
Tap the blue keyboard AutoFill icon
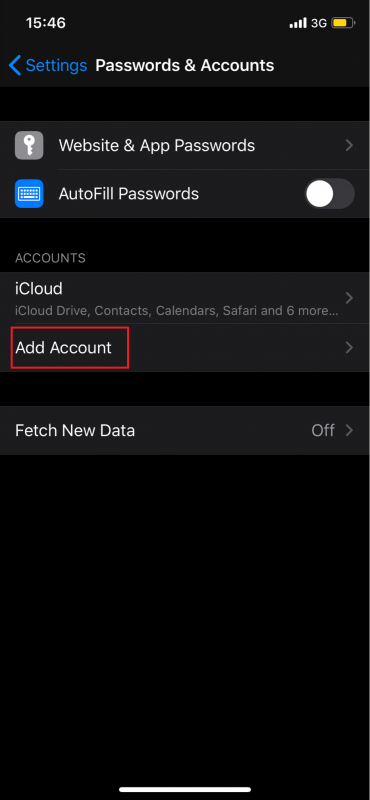click(x=29, y=193)
